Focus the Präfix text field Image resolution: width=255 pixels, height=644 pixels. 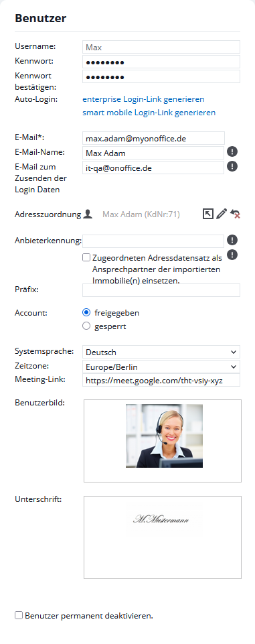click(161, 290)
